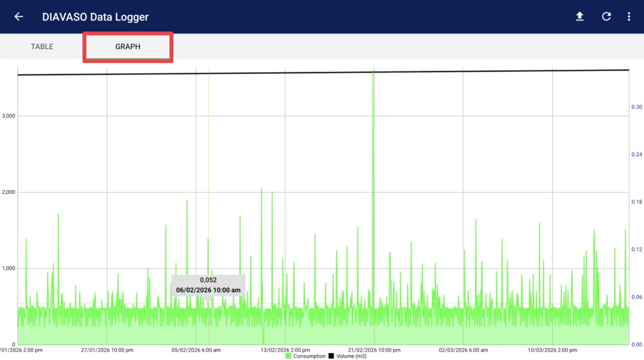Image resolution: width=644 pixels, height=360 pixels.
Task: Select the GRAPH tab
Action: tap(127, 46)
